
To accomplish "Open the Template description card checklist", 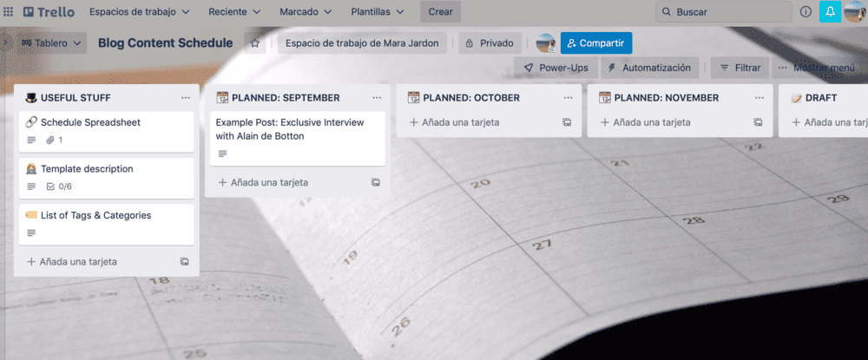I will tap(59, 187).
